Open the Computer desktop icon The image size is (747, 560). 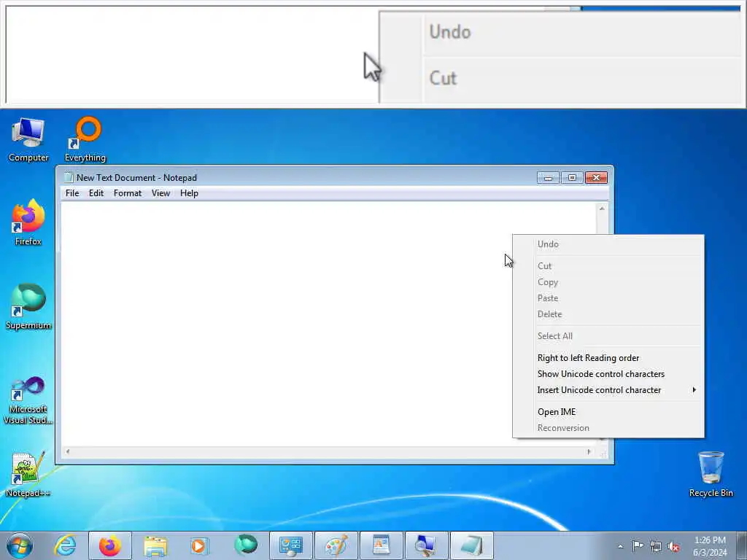(x=28, y=139)
